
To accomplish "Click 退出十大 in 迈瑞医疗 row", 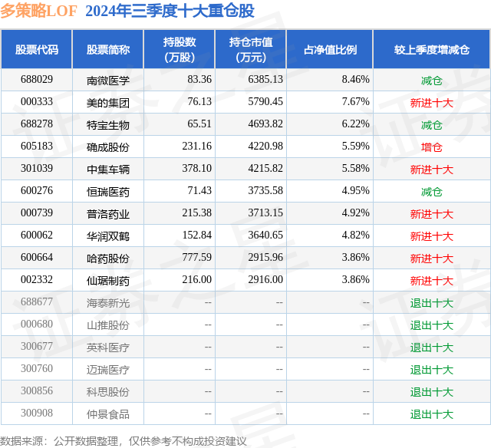I will tap(432, 370).
